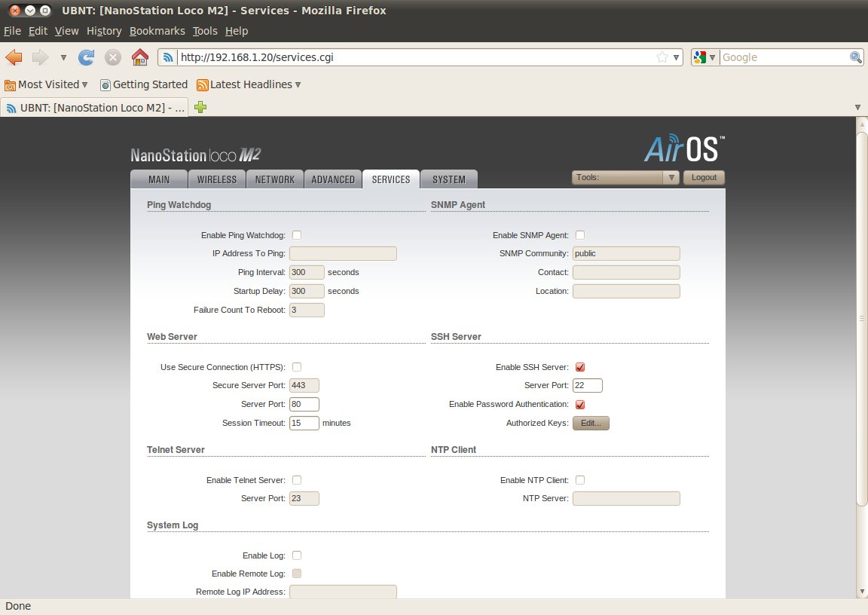Click the Stop loading icon

(113, 57)
